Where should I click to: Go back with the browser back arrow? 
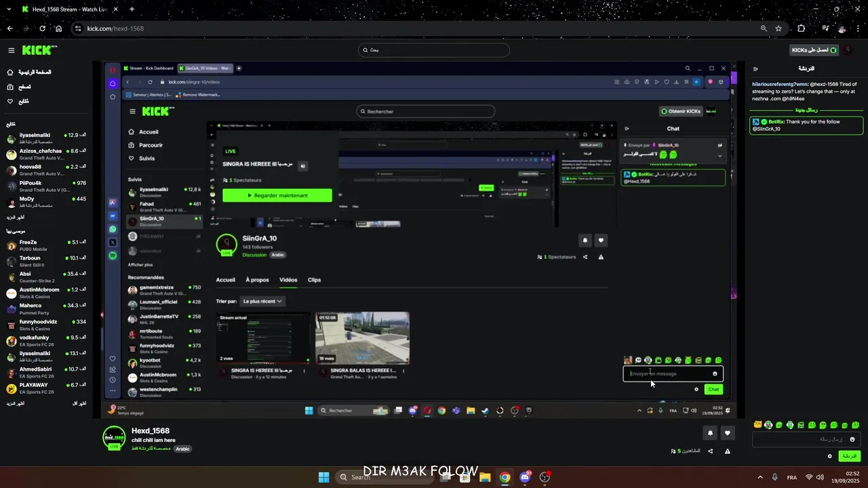(x=9, y=28)
